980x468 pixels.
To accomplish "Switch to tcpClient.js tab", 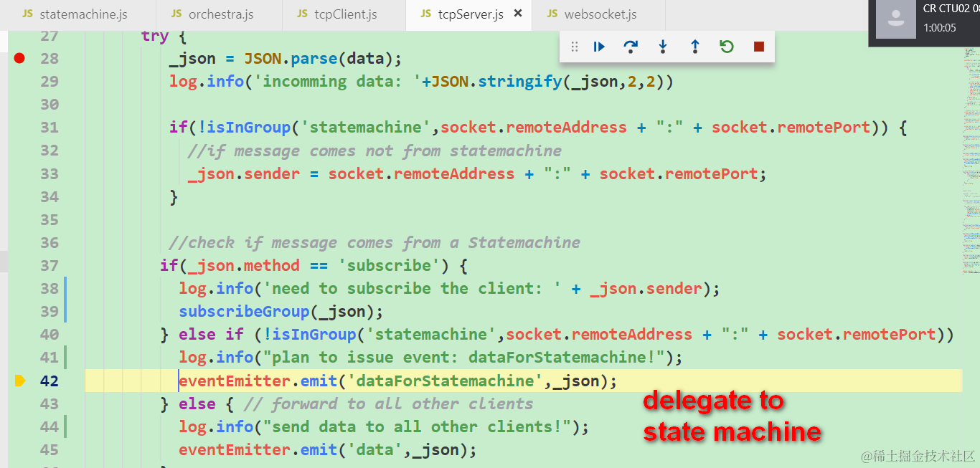I will point(344,14).
